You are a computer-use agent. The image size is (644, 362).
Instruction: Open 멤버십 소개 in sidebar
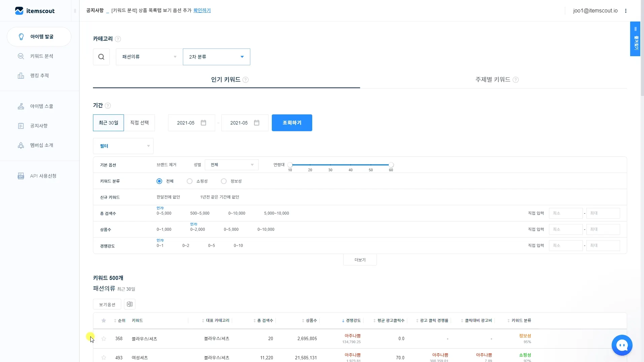click(41, 145)
